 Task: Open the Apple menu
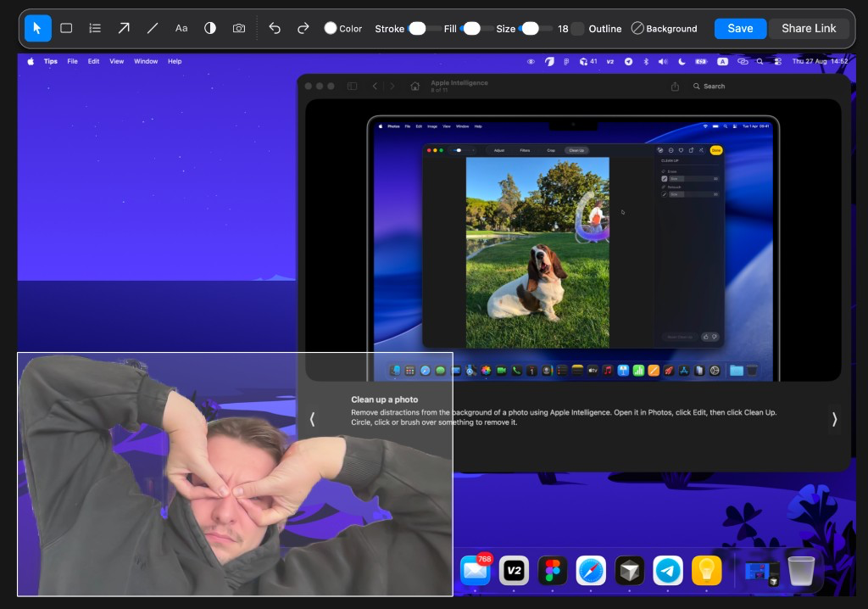pyautogui.click(x=31, y=62)
